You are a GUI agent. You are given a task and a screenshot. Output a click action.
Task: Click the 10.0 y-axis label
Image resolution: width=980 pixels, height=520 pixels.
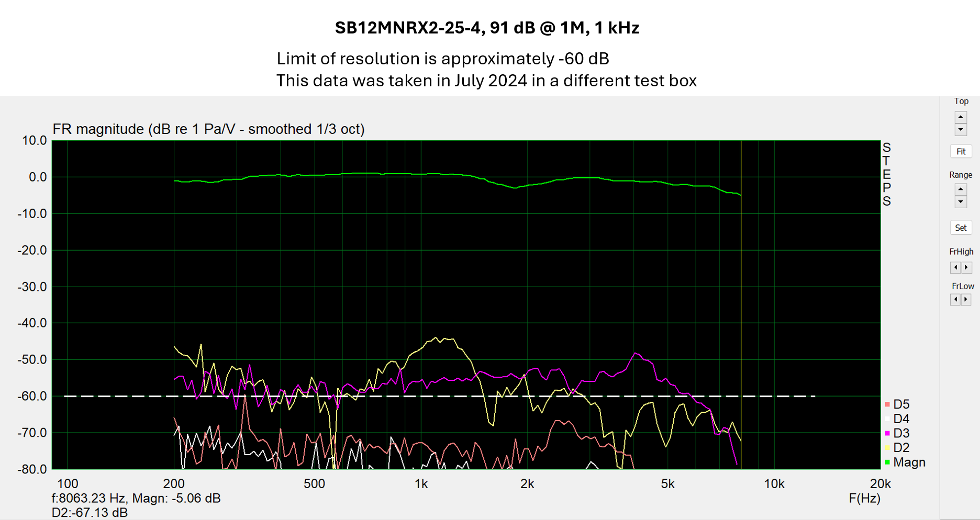(x=34, y=140)
